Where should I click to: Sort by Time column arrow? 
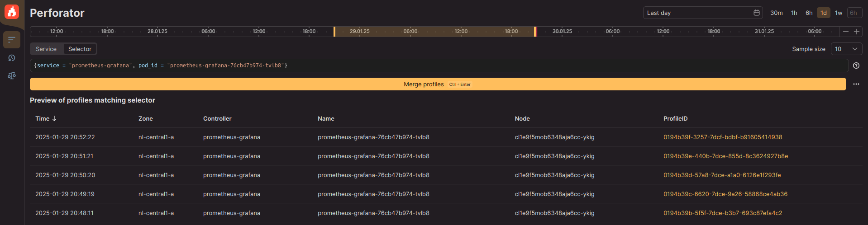point(54,118)
